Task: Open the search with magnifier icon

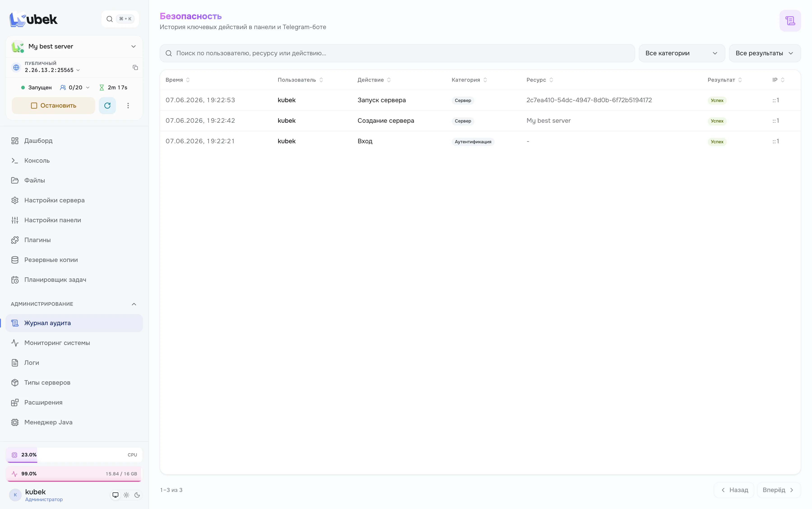Action: (120, 19)
